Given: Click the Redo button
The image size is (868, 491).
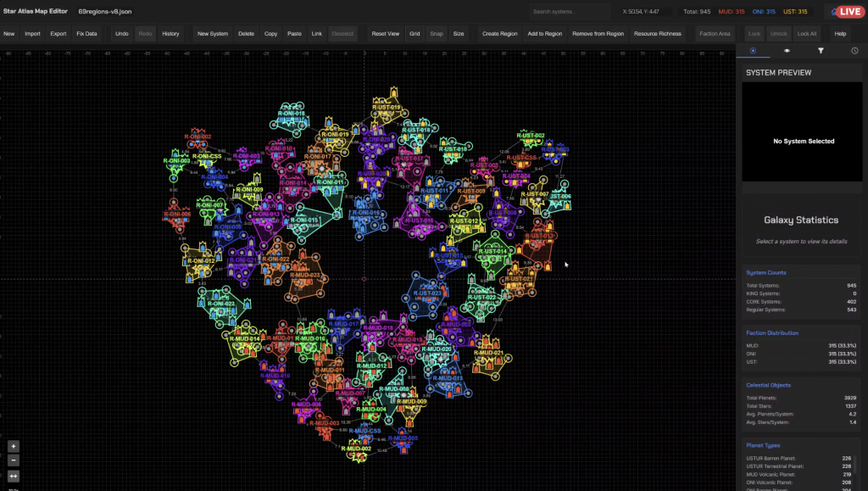Looking at the screenshot, I should click(145, 34).
